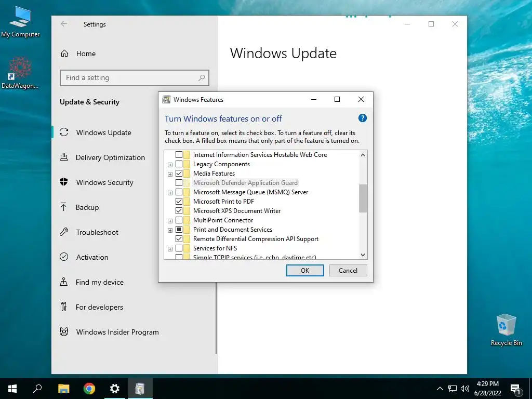Screen dimensions: 532x399
Task: Toggle Print and Document Services checkbox
Action: point(179,230)
